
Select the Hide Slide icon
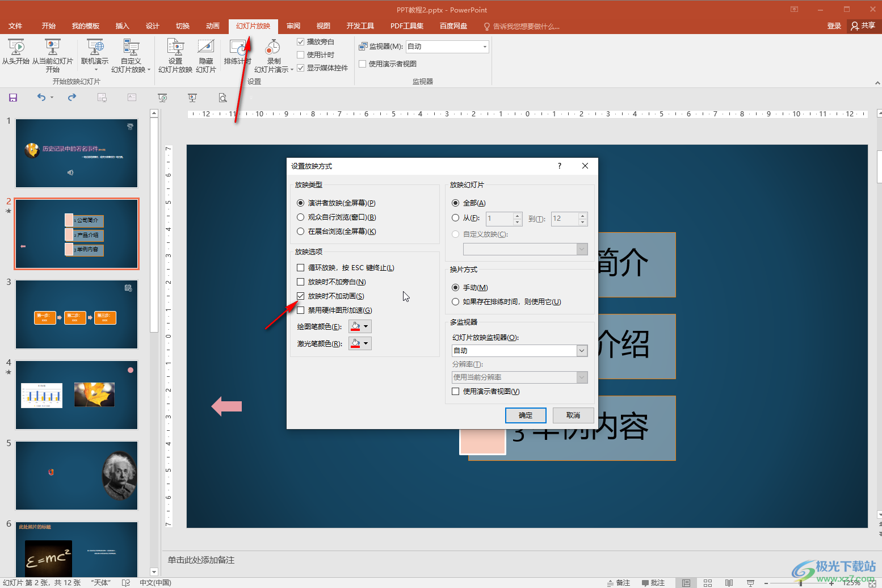tap(205, 47)
